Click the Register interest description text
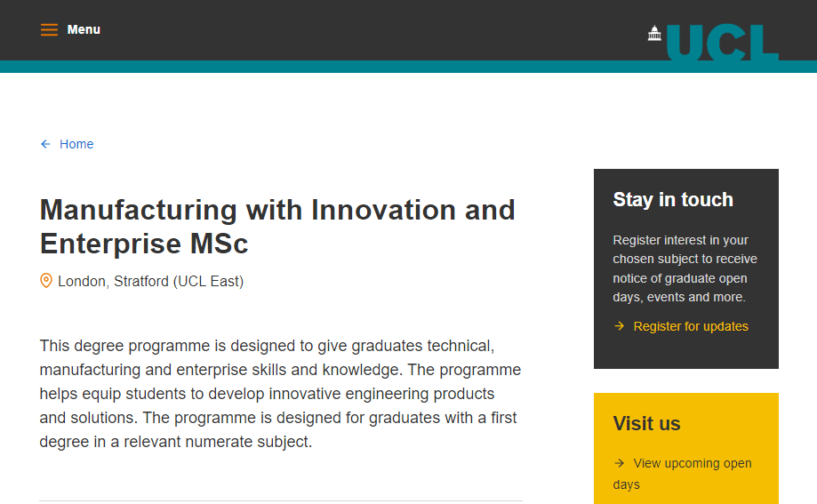817x504 pixels. tap(685, 268)
